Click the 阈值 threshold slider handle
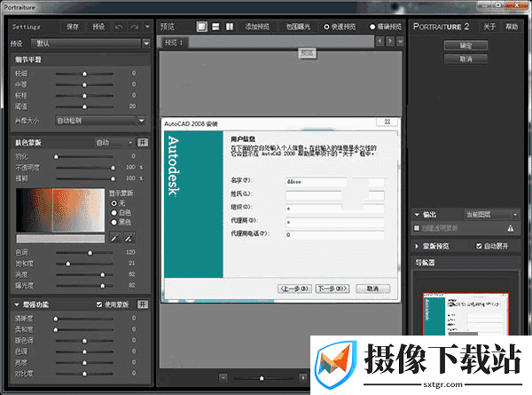 coord(84,107)
